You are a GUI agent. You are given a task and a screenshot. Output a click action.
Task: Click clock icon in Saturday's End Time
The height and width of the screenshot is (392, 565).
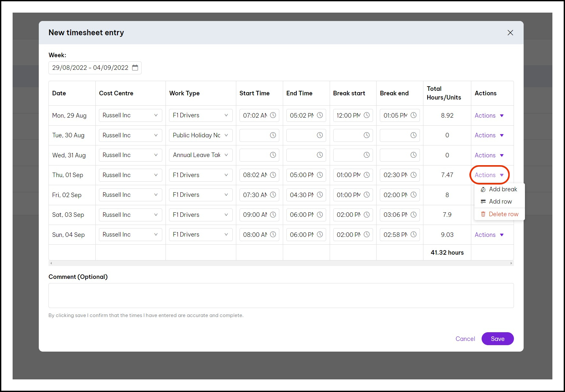(x=320, y=215)
